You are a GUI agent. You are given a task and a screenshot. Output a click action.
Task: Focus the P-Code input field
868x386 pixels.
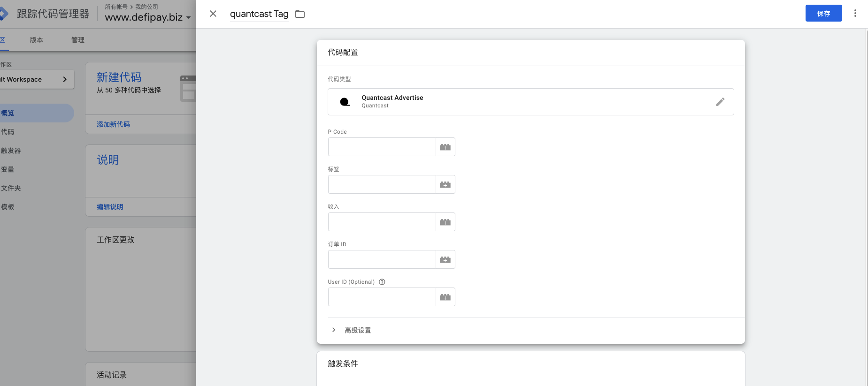coord(382,147)
